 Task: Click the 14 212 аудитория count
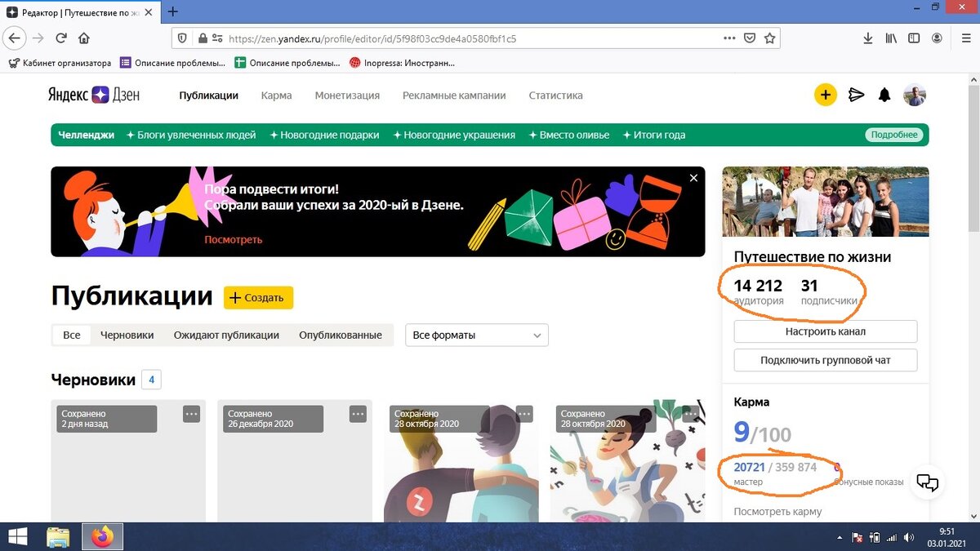[x=758, y=286]
